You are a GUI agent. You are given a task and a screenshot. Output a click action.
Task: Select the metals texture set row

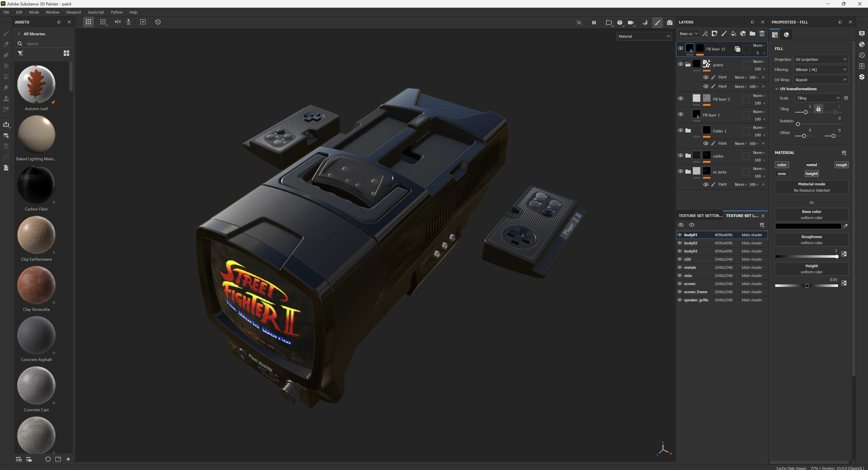click(x=722, y=267)
